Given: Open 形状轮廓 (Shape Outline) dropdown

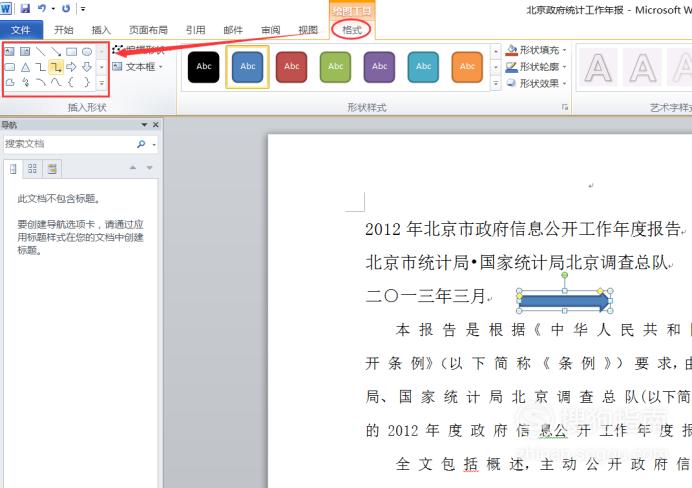Looking at the screenshot, I should tap(536, 67).
